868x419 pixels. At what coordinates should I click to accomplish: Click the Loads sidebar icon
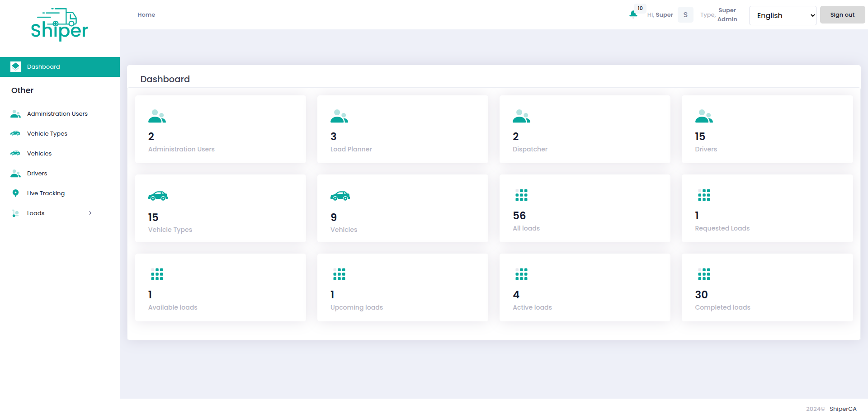click(x=15, y=213)
